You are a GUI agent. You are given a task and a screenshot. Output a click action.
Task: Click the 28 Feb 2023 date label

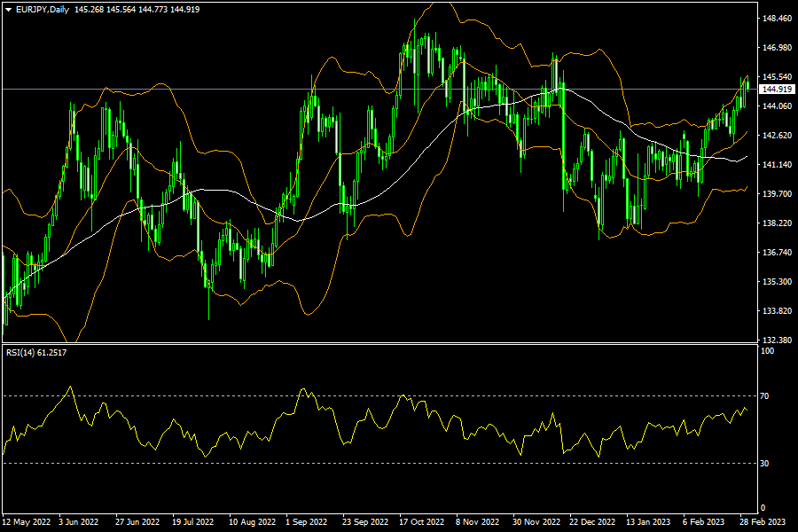click(x=763, y=522)
